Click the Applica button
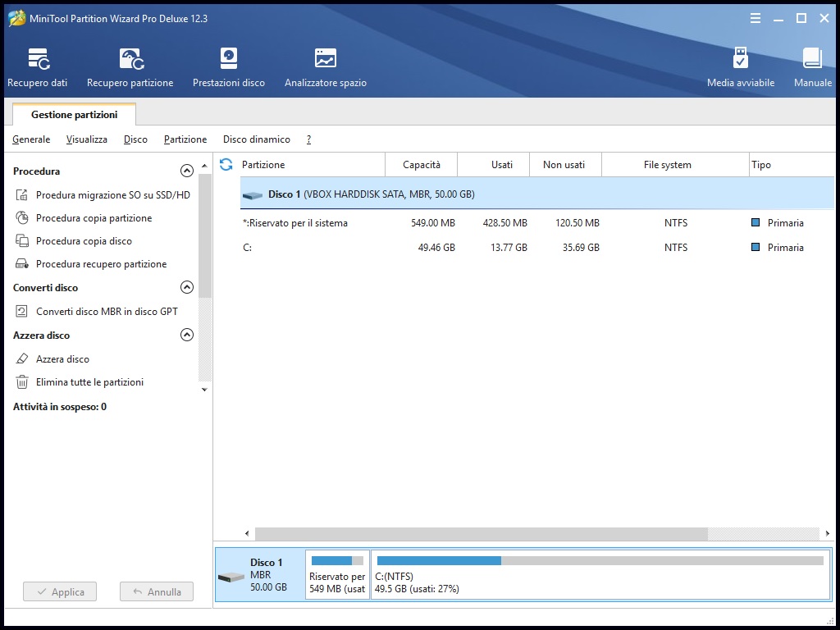 (x=60, y=591)
